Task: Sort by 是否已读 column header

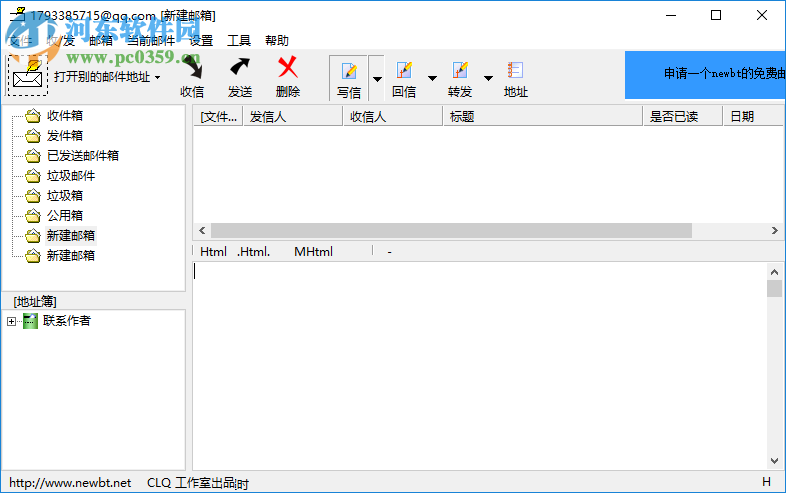Action: (683, 117)
